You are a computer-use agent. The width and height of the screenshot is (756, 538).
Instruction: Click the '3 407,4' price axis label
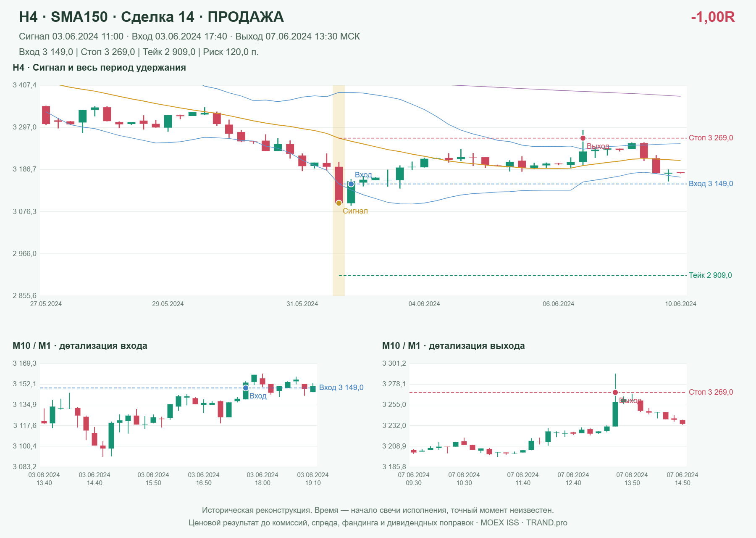(x=24, y=85)
